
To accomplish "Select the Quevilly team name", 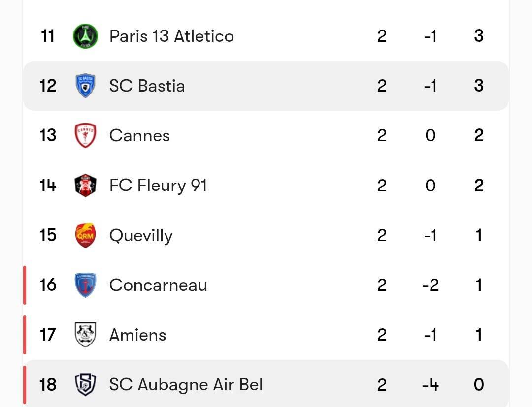I will click(141, 235).
